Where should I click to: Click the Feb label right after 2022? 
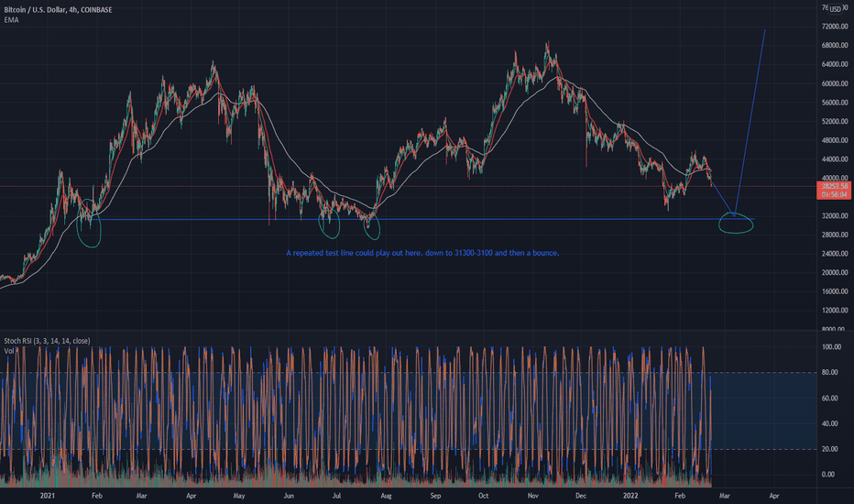click(x=680, y=496)
